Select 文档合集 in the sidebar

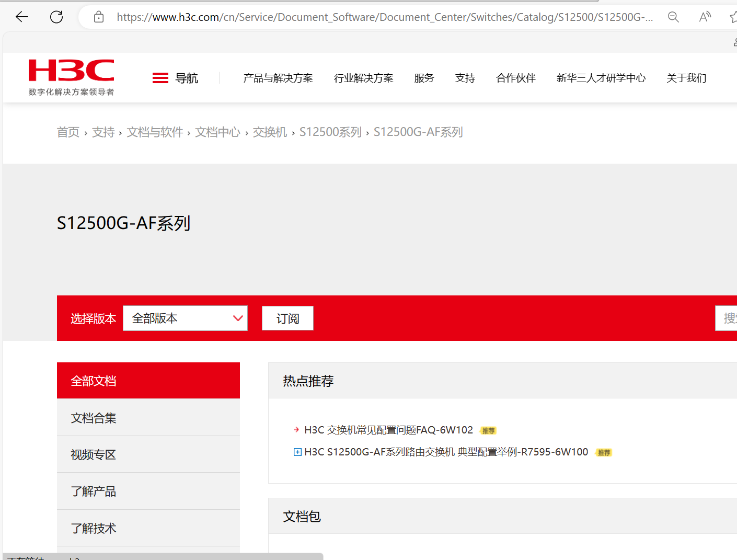(148, 418)
